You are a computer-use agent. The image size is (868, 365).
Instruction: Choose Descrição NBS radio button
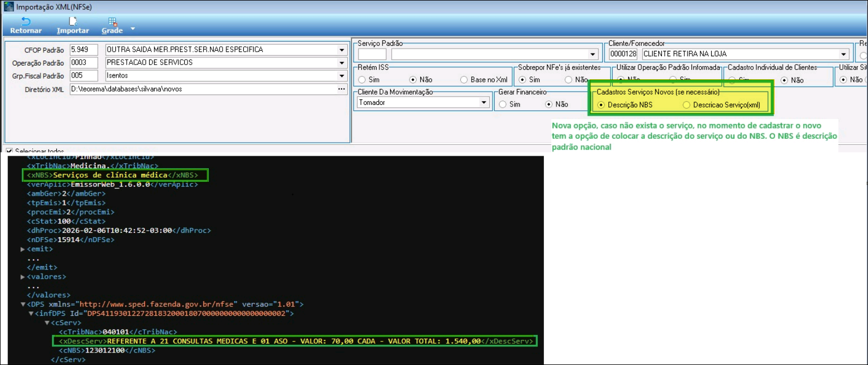pos(601,105)
